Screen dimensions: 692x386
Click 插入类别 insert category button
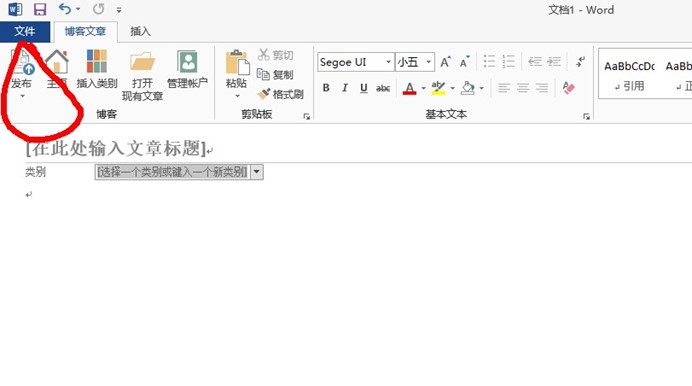click(x=97, y=68)
